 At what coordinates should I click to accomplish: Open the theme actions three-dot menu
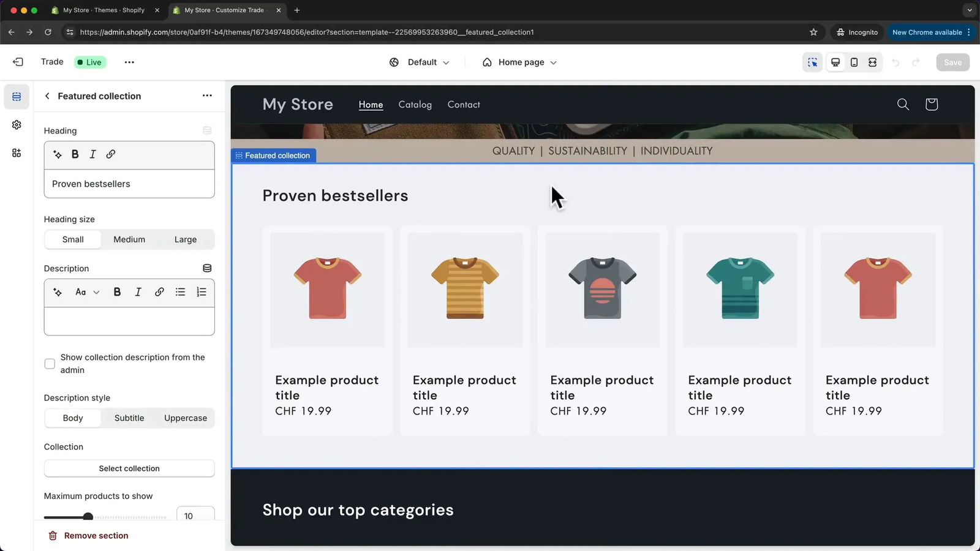coord(129,62)
